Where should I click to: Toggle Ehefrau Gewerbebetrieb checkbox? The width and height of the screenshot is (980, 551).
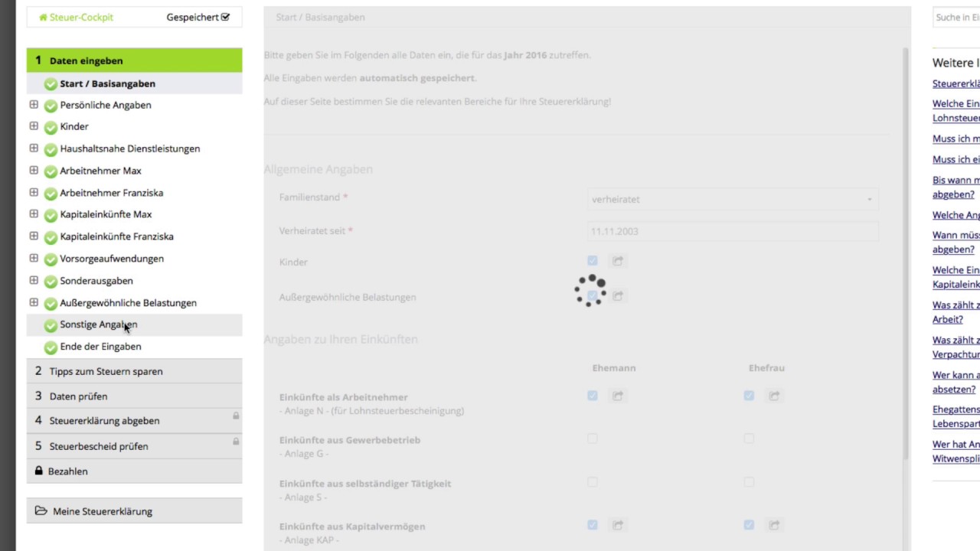(749, 439)
